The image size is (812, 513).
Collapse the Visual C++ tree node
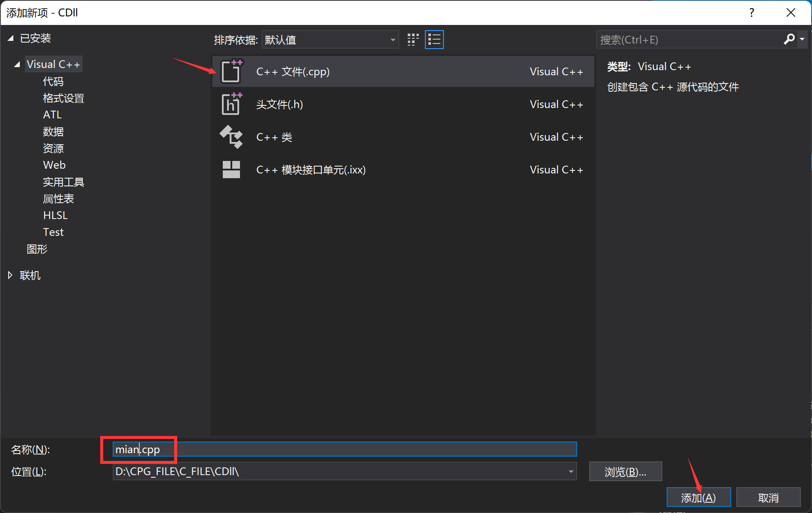[x=17, y=65]
